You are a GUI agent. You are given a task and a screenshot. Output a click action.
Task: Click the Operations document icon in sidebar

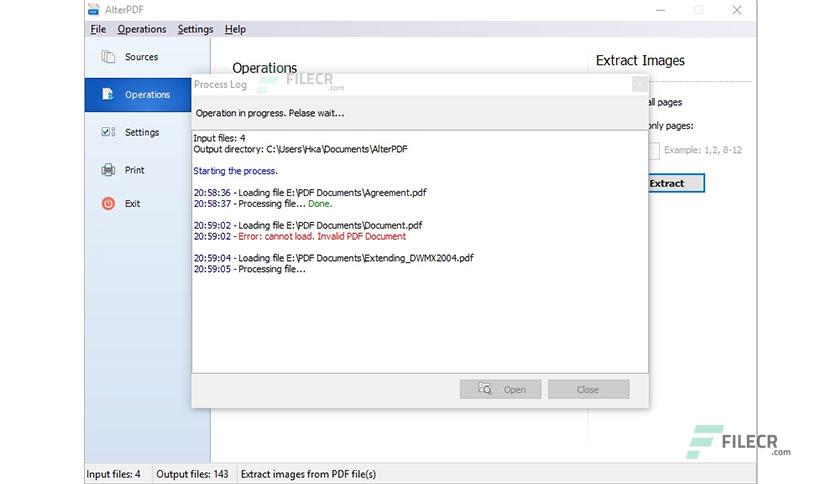tap(108, 94)
